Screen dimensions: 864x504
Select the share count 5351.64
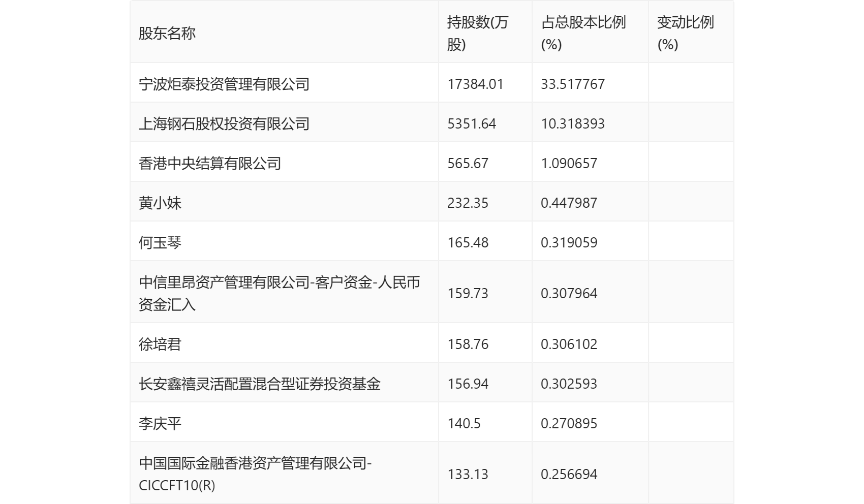tap(472, 123)
